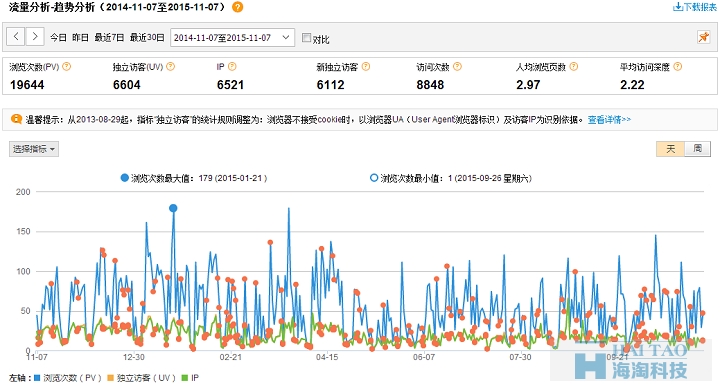Open the 查看详情 link
This screenshot has width=720, height=385.
[x=609, y=119]
